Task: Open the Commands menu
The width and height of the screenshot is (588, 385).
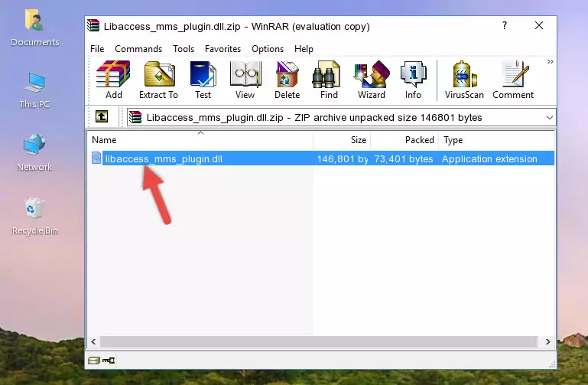Action: (138, 49)
